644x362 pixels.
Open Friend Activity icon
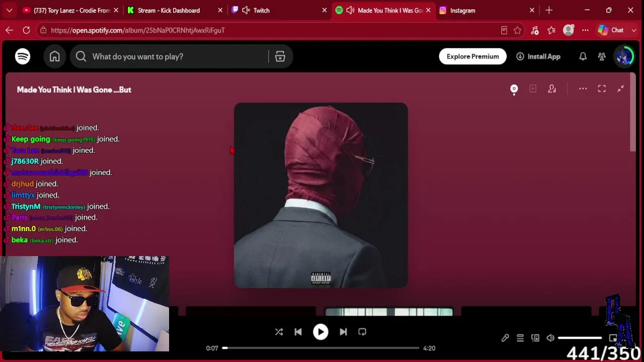tap(602, 56)
